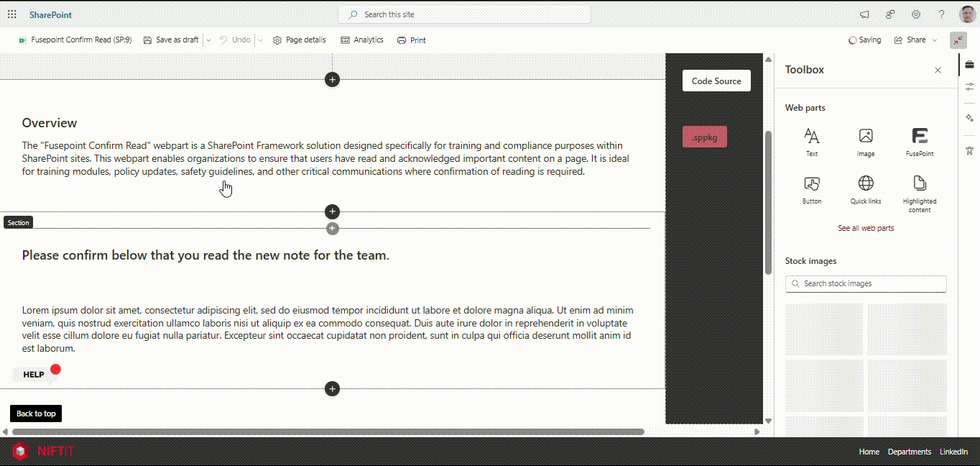Add the Quick links web part
The height and width of the screenshot is (466, 980).
(x=866, y=189)
